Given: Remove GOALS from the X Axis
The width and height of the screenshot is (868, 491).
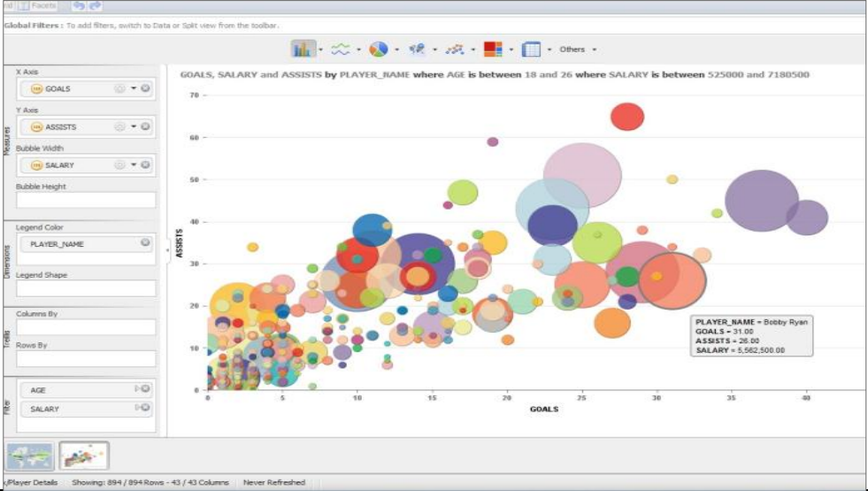Looking at the screenshot, I should click(x=145, y=88).
